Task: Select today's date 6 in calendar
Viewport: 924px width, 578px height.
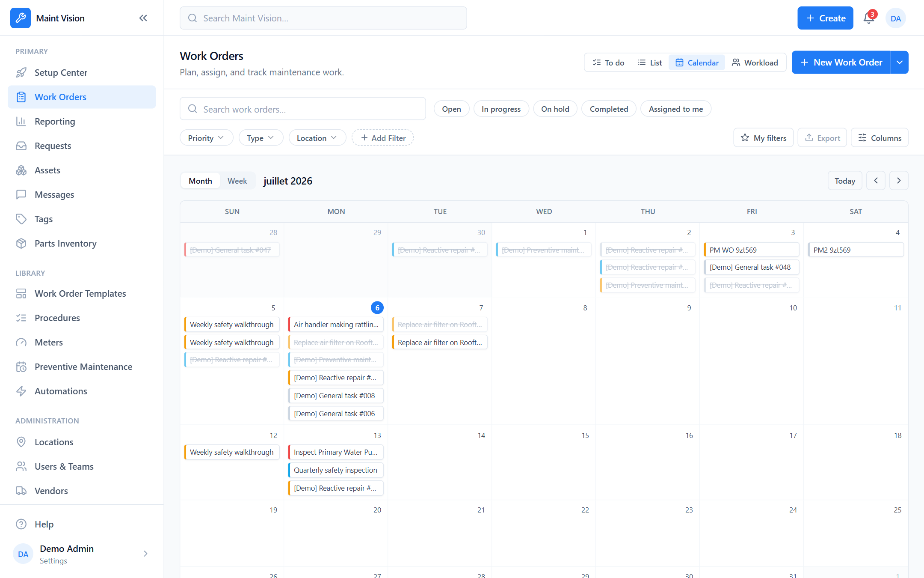Action: tap(377, 308)
